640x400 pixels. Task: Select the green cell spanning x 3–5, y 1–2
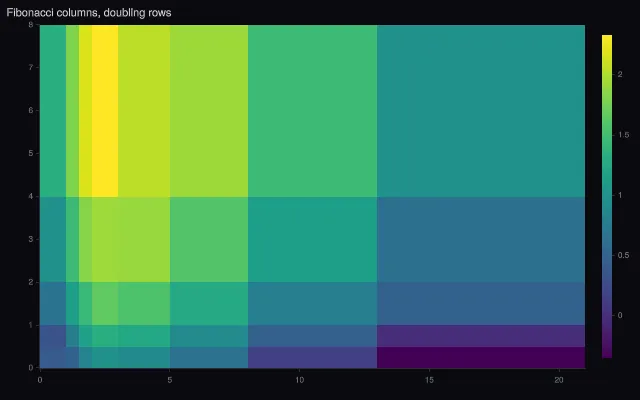[x=144, y=304]
